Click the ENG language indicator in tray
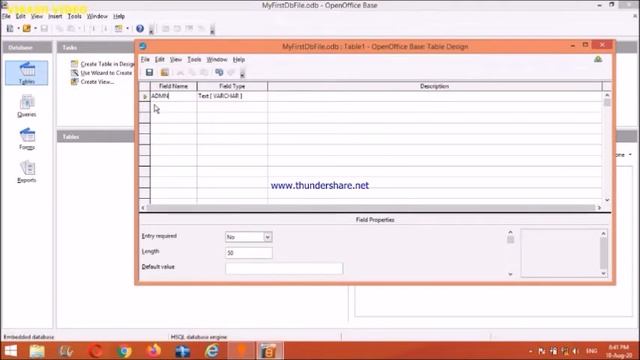Image resolution: width=640 pixels, height=360 pixels. pos(591,351)
